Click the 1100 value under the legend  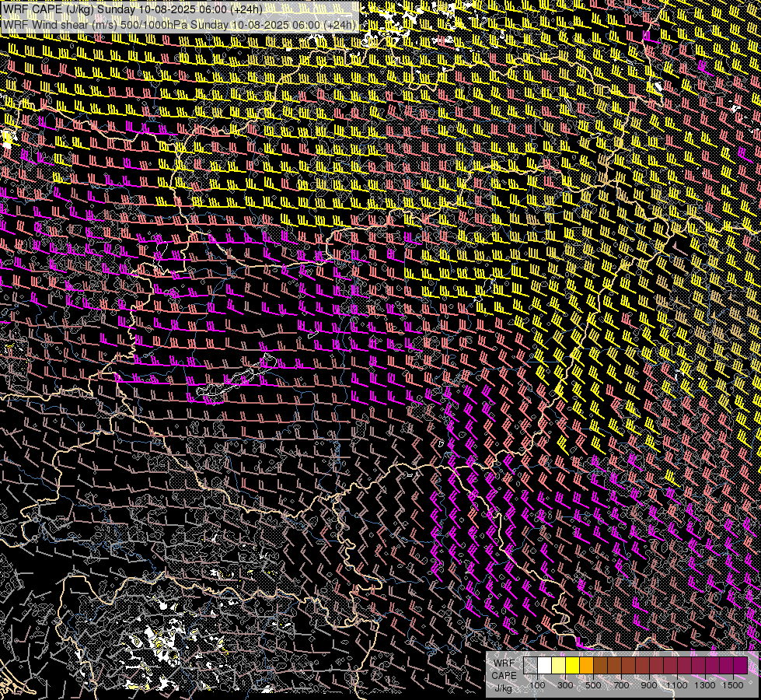[676, 685]
